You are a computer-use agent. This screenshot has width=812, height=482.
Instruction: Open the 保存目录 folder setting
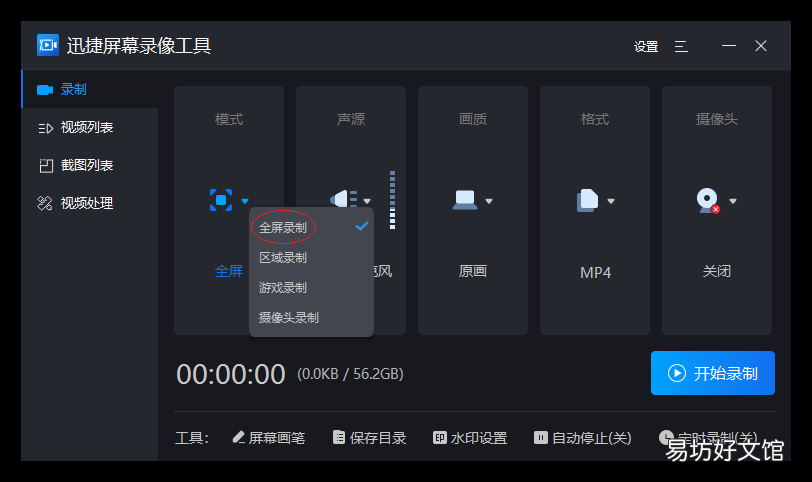[x=369, y=438]
